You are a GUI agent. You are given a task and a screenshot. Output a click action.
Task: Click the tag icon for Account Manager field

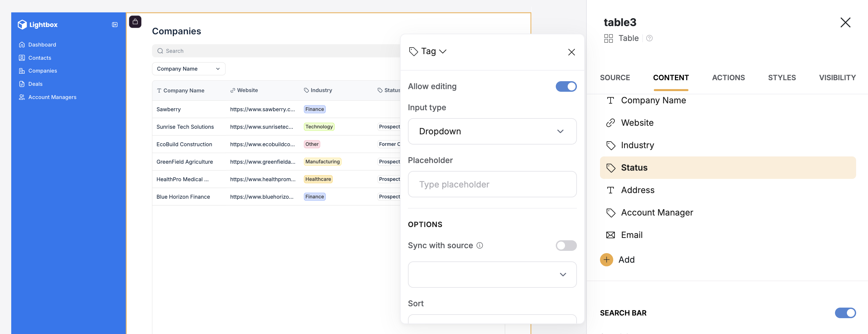click(611, 213)
